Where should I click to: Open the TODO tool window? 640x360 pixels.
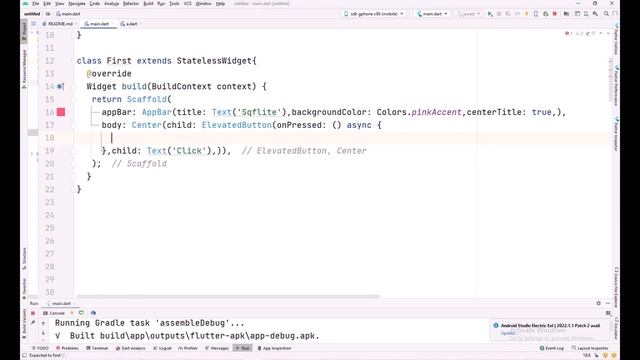point(40,348)
